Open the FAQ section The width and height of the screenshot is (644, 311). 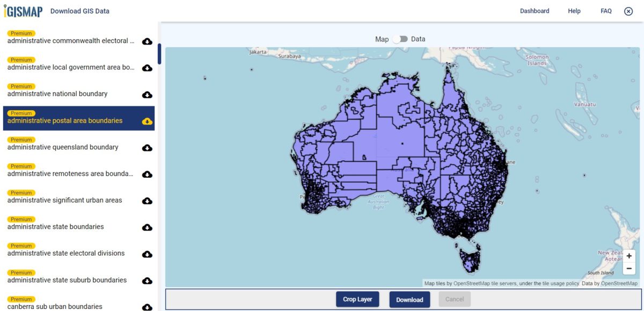(x=606, y=11)
